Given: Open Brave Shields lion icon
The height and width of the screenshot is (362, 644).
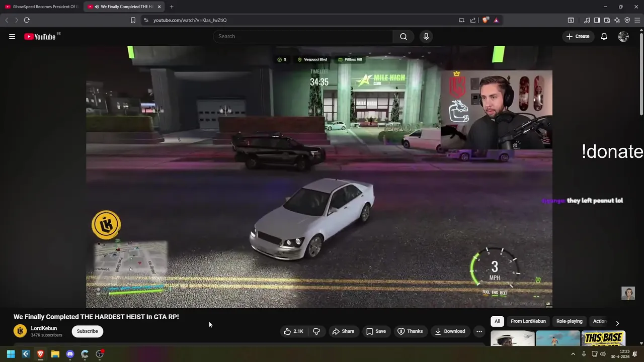Looking at the screenshot, I should 486,20.
